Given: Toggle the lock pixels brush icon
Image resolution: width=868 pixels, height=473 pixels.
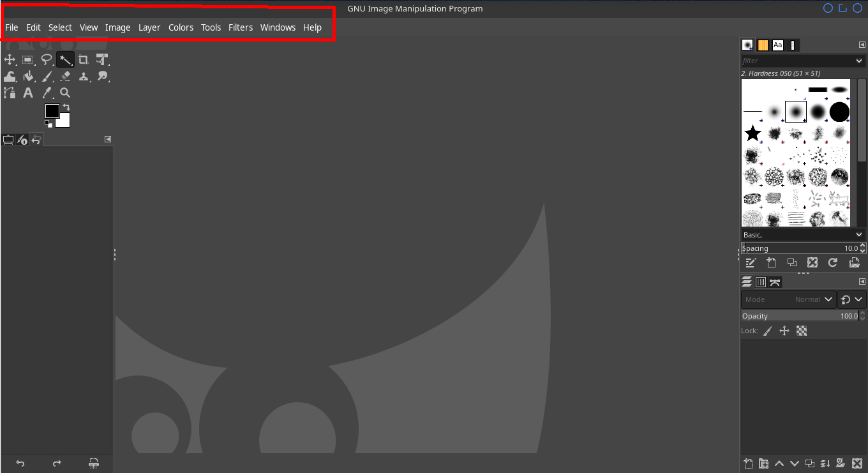Looking at the screenshot, I should coord(767,331).
